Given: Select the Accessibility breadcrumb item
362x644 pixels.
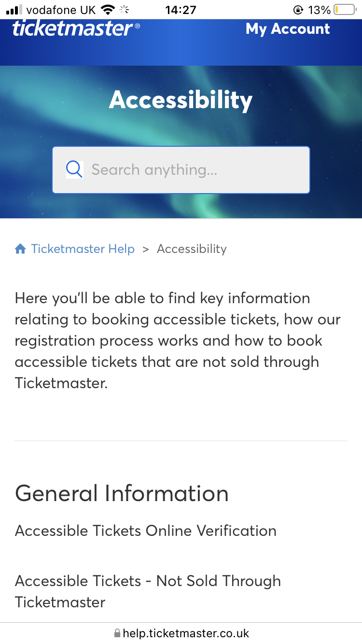Looking at the screenshot, I should 192,249.
